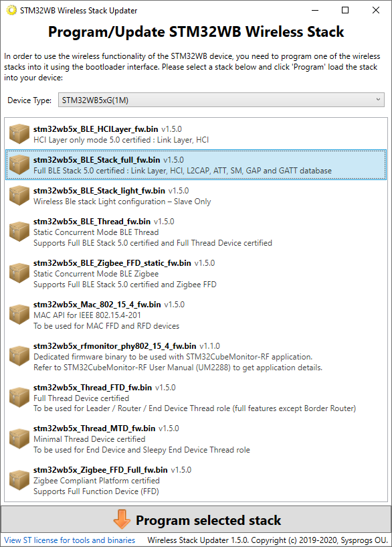Expand Device Type list via chevron arrow
This screenshot has width=392, height=547.
tap(378, 100)
